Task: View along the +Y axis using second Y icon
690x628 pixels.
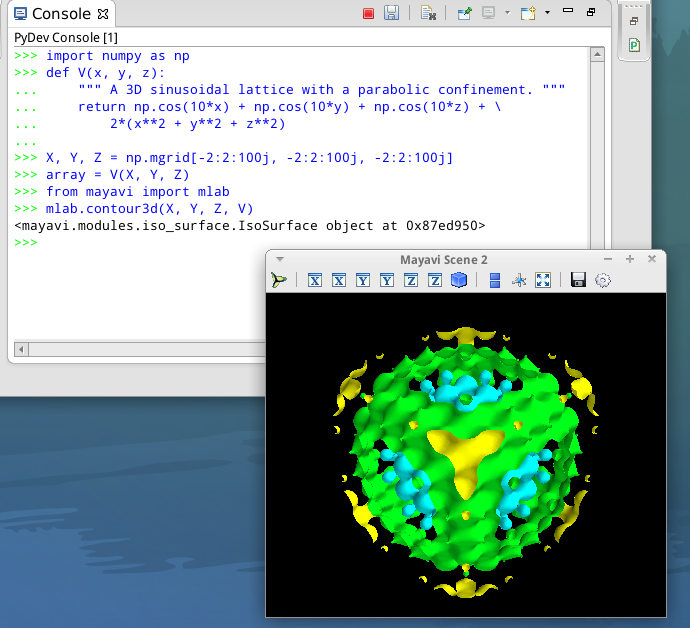Action: coord(387,280)
